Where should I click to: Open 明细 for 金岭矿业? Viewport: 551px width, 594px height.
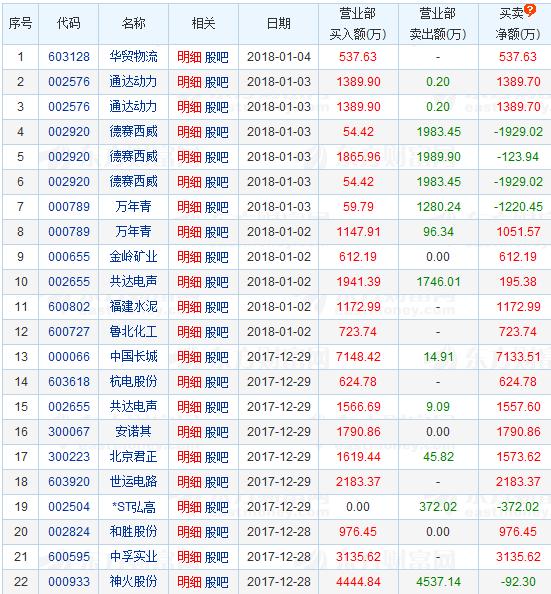coord(189,257)
